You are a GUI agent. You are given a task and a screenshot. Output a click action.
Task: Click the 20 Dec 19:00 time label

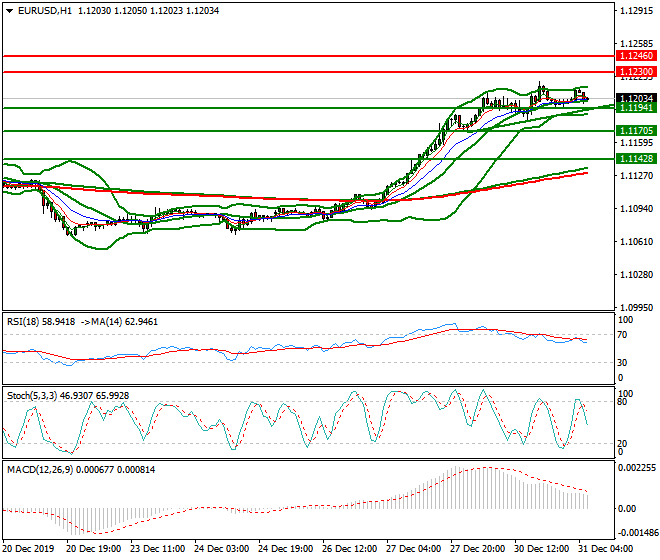point(93,549)
